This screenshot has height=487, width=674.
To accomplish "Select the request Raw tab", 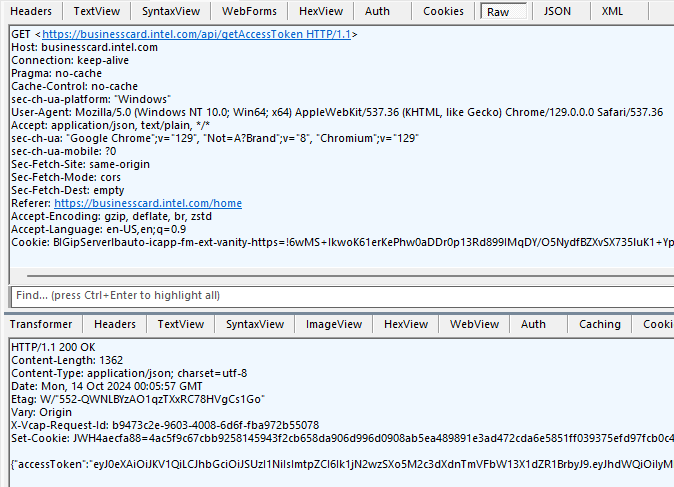I will pyautogui.click(x=503, y=12).
